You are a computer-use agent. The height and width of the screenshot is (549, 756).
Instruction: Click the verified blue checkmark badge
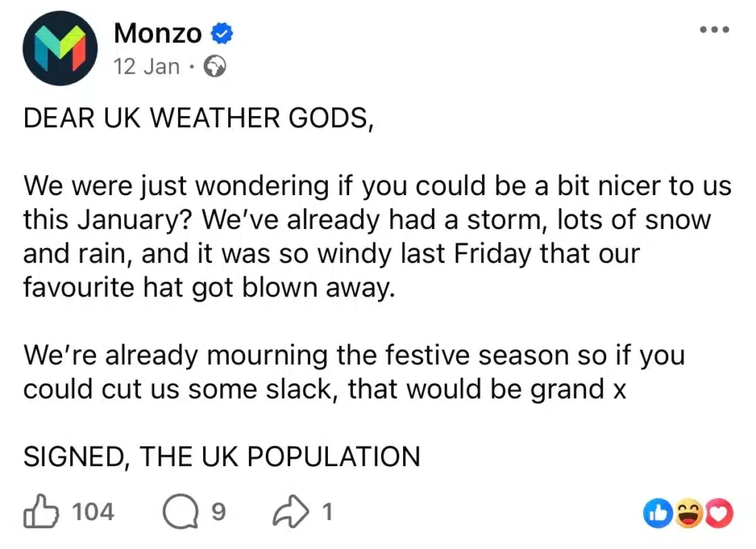(x=221, y=33)
